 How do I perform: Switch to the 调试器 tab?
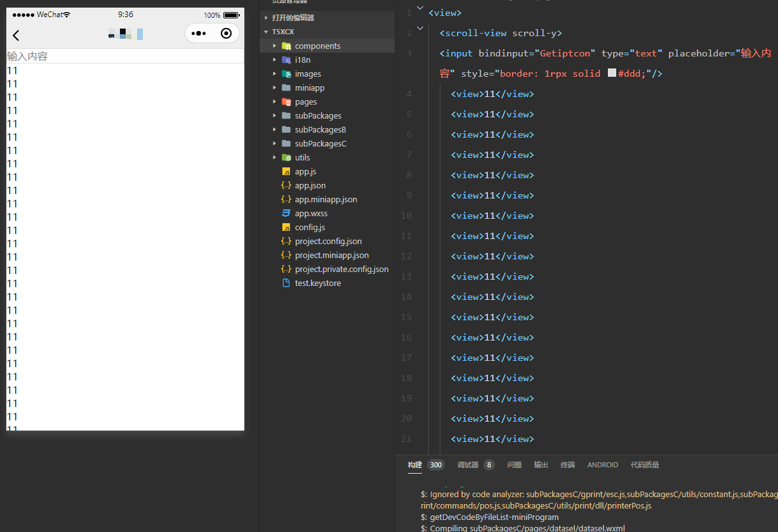[468, 465]
